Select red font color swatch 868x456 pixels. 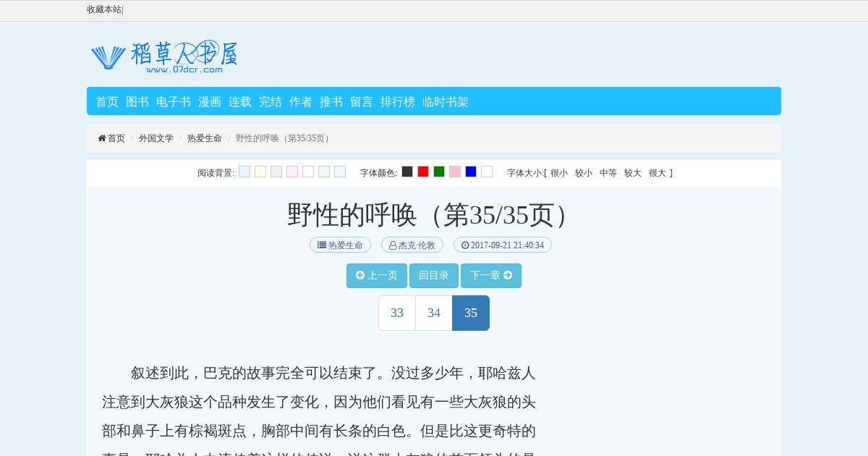pyautogui.click(x=423, y=172)
